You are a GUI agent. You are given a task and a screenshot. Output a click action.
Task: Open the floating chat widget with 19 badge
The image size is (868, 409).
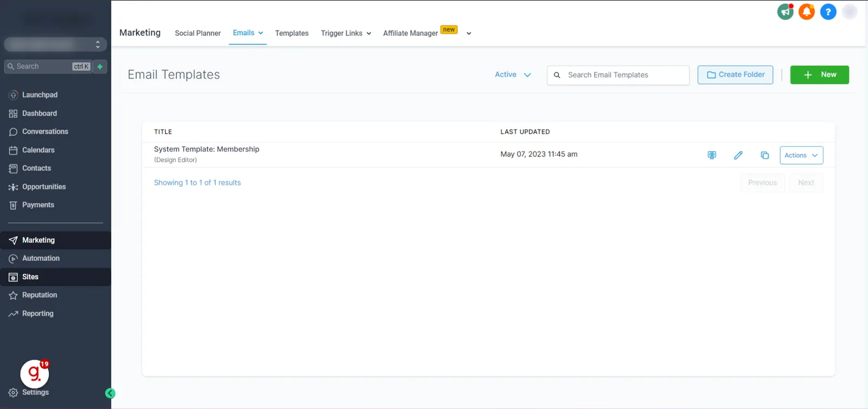click(35, 373)
